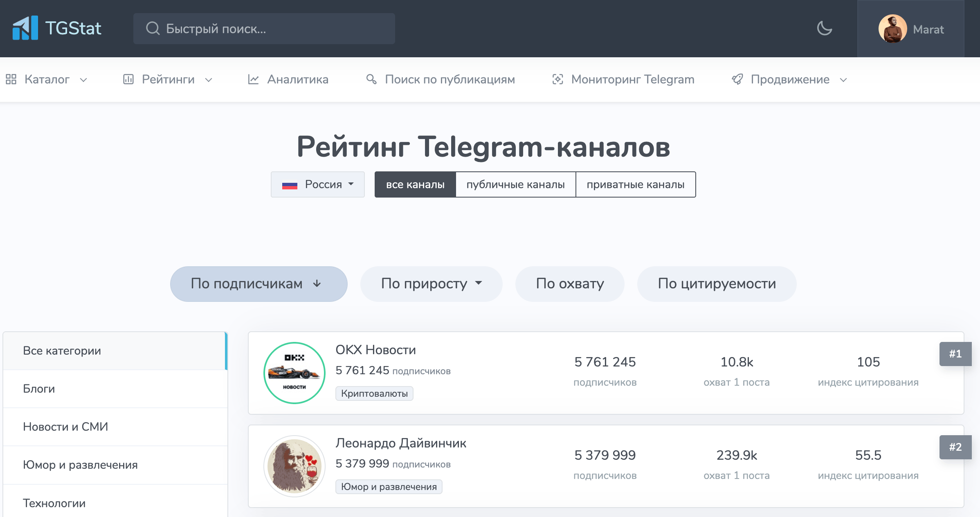Select приватные каналы filter
This screenshot has height=517, width=980.
click(x=636, y=184)
